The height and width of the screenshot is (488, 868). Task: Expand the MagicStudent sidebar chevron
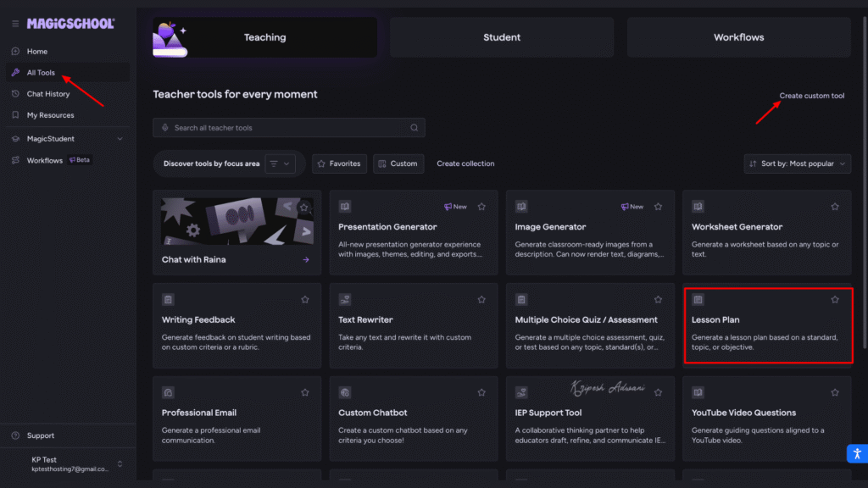coord(120,139)
